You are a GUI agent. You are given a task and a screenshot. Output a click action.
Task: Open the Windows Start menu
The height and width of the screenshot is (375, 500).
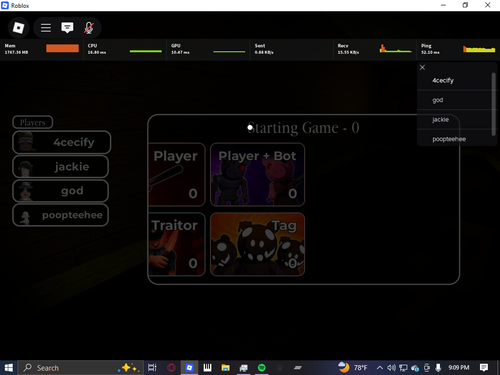click(x=8, y=368)
